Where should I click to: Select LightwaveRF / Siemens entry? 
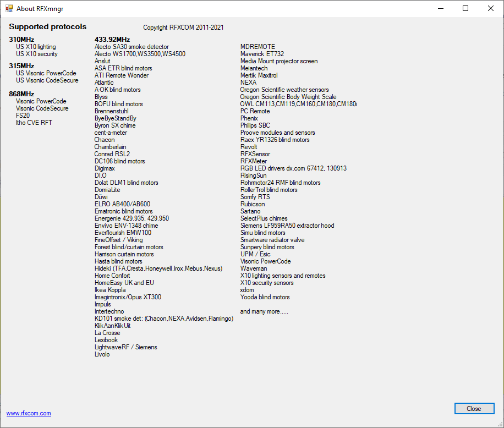pos(126,347)
